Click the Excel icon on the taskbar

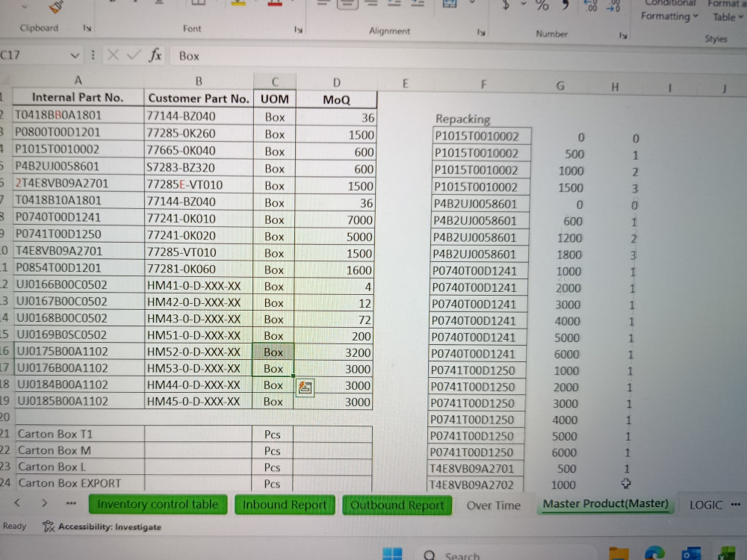[x=727, y=553]
